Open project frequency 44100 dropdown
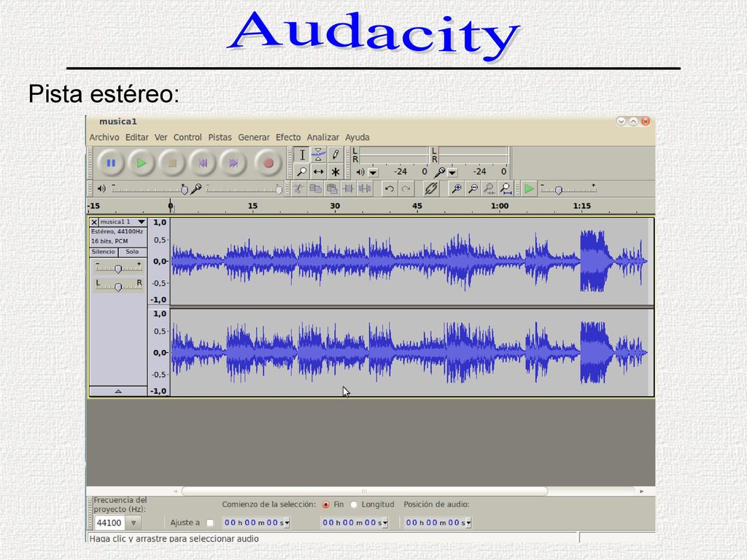747x560 pixels. [133, 522]
